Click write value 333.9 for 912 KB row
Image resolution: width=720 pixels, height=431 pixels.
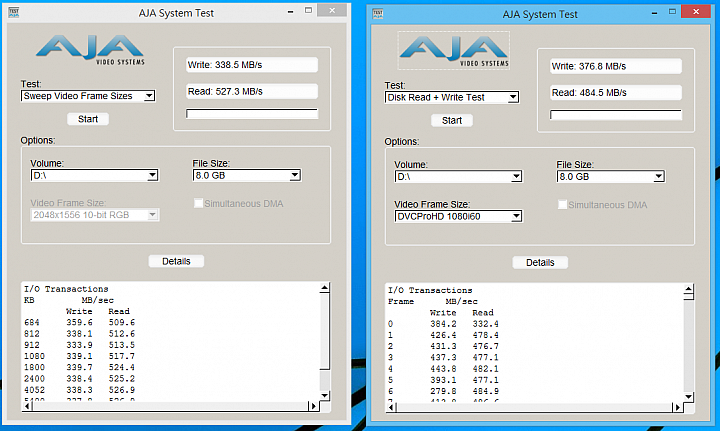coord(79,345)
